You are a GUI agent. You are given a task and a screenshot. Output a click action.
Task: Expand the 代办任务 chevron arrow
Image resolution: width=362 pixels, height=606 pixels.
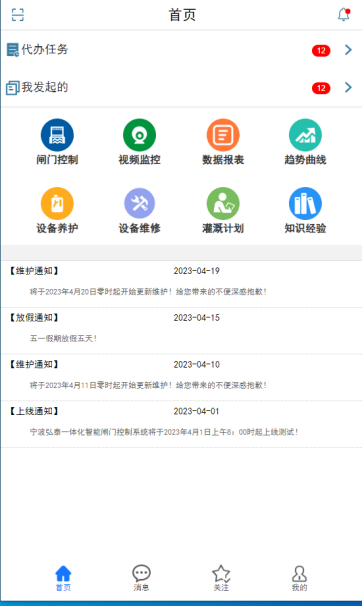348,49
